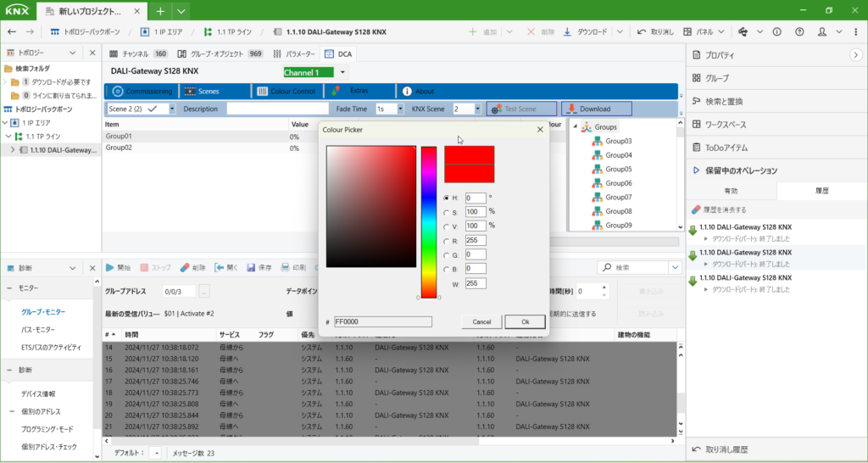Open the KNX Scene number dropdown
The width and height of the screenshot is (868, 463).
coord(477,109)
